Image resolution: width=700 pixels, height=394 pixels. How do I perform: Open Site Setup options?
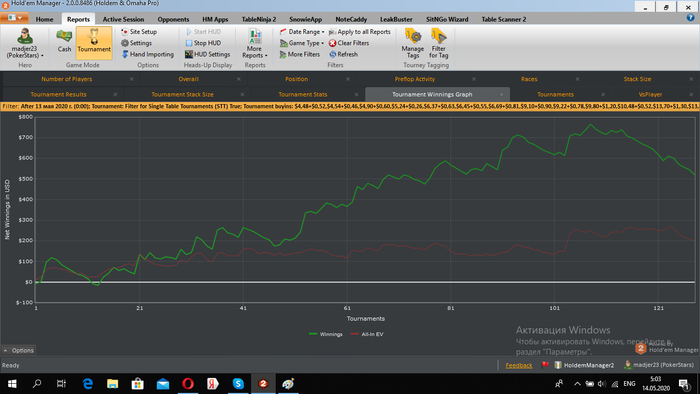tap(139, 32)
